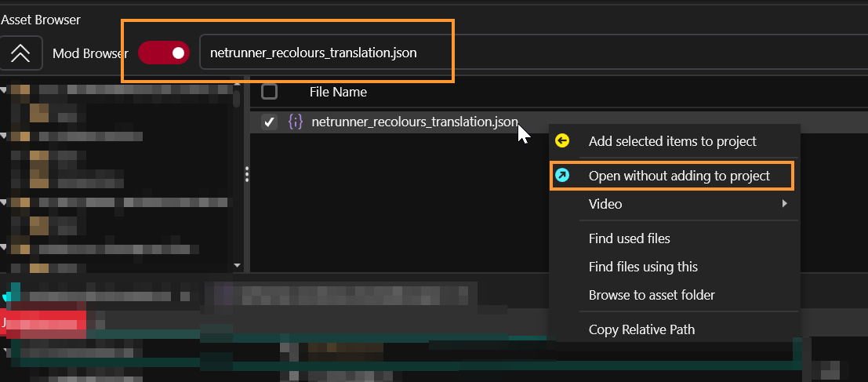Image resolution: width=868 pixels, height=382 pixels.
Task: Click Browse to asset folder
Action: [652, 295]
